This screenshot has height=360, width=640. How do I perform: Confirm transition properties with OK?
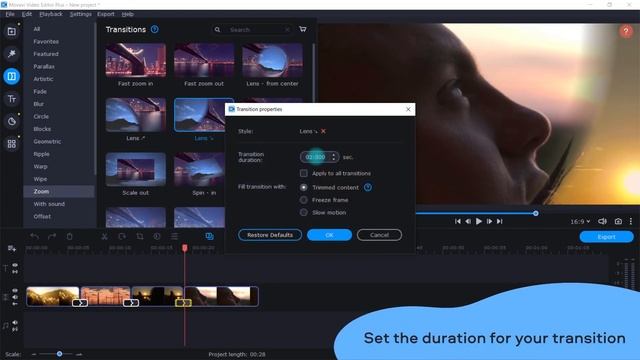coord(329,235)
